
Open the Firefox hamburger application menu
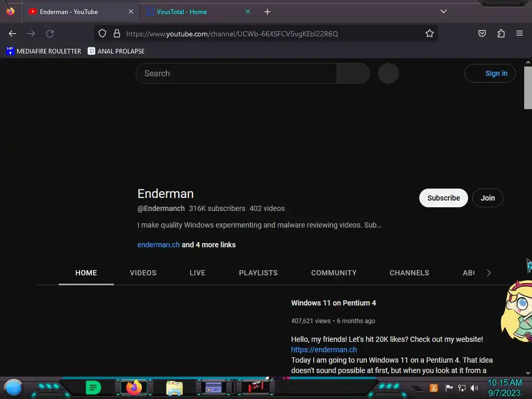(x=519, y=33)
